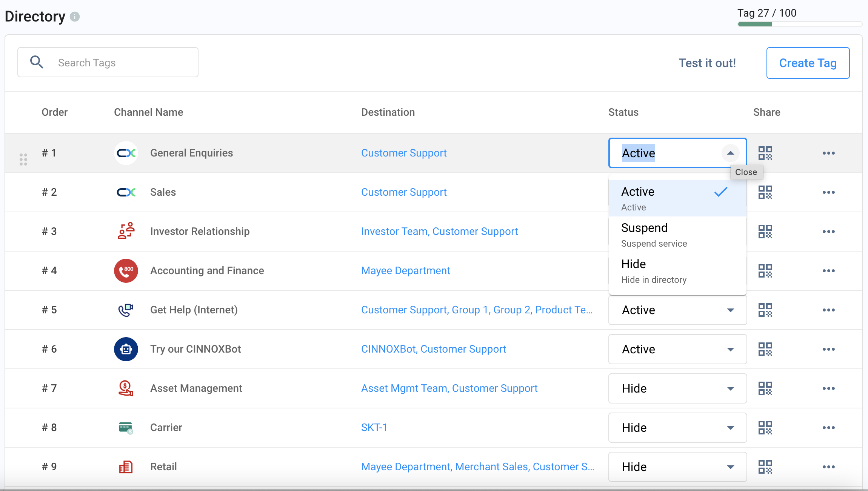Image resolution: width=868 pixels, height=491 pixels.
Task: Open status dropdown for Retail
Action: 677,467
